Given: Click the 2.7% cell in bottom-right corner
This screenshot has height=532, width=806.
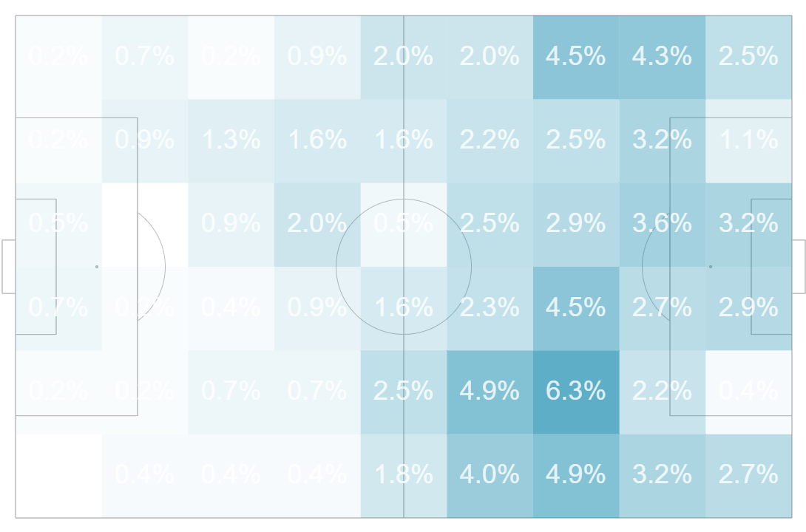Looking at the screenshot, I should (x=748, y=476).
